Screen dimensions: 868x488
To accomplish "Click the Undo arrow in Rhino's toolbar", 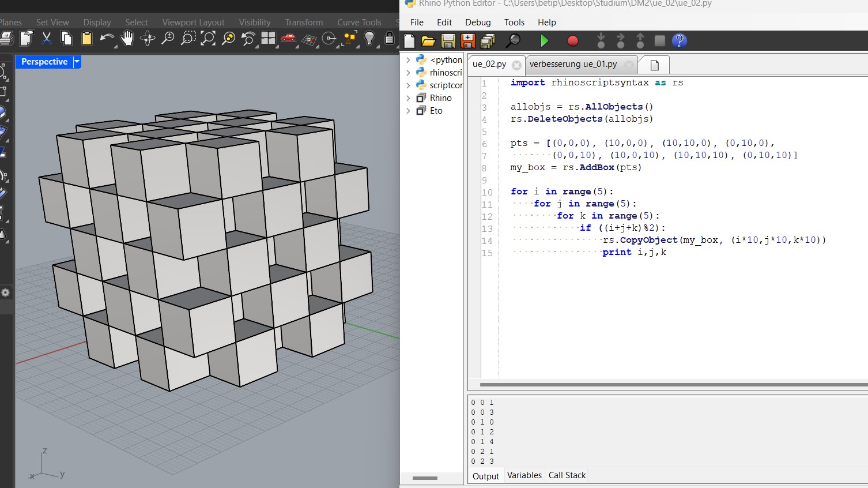I will point(107,39).
